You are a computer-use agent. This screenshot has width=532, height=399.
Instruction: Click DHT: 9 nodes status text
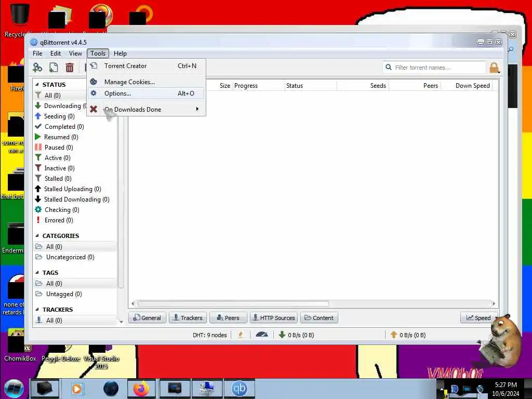click(210, 335)
